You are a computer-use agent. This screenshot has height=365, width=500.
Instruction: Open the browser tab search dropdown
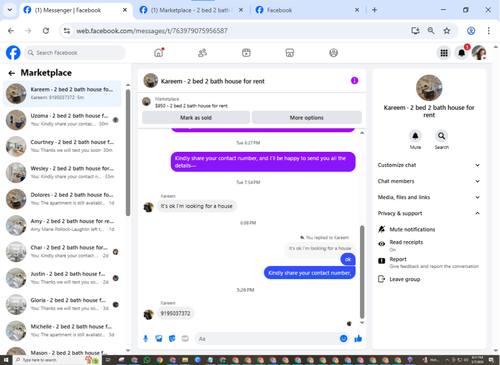pos(10,10)
